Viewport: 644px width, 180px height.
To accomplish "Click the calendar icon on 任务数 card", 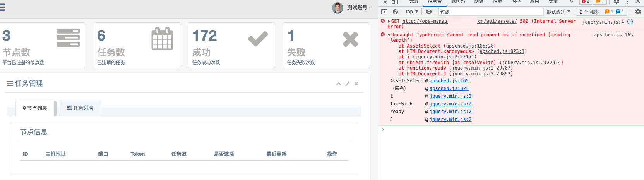I will coord(162,38).
